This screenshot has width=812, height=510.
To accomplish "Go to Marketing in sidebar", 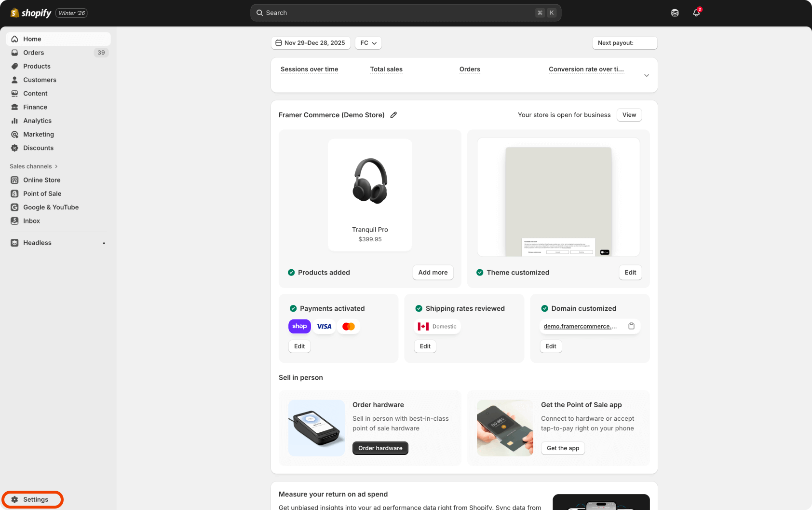I will pyautogui.click(x=58, y=134).
